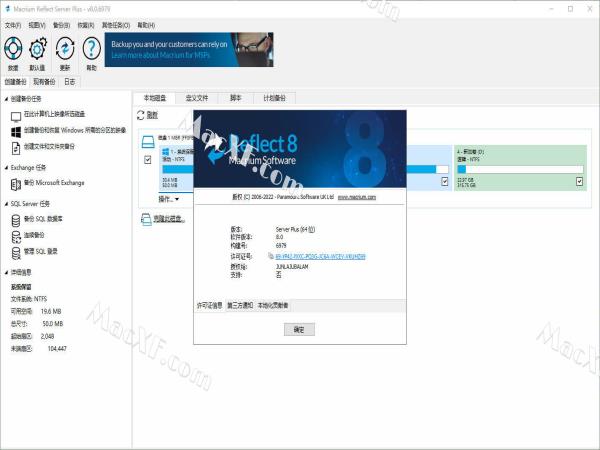Collapse the Exchange 任务 section

click(6, 168)
